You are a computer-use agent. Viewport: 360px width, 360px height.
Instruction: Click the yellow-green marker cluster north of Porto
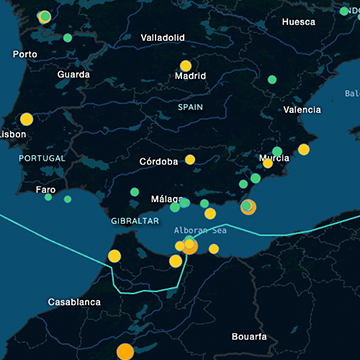44,17
